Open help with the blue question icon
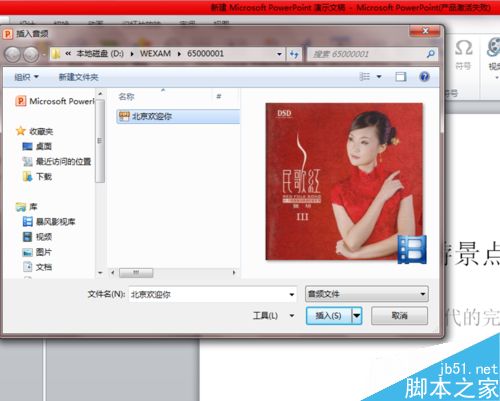 (424, 77)
